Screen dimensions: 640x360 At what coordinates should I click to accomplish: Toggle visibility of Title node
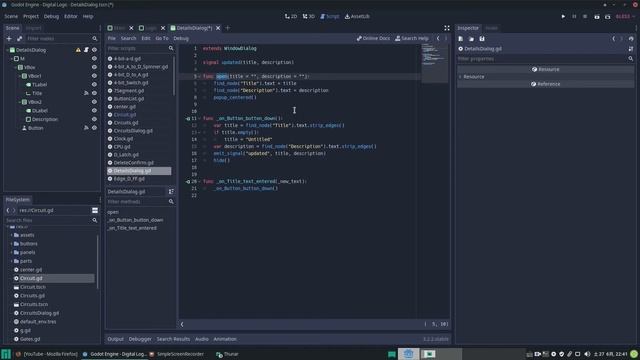(x=94, y=93)
